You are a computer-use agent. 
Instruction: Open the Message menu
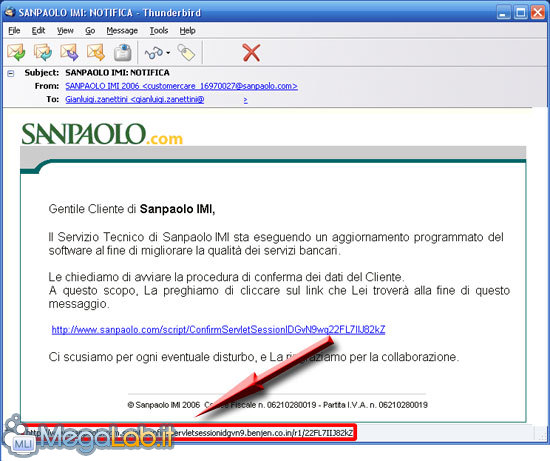coord(122,31)
